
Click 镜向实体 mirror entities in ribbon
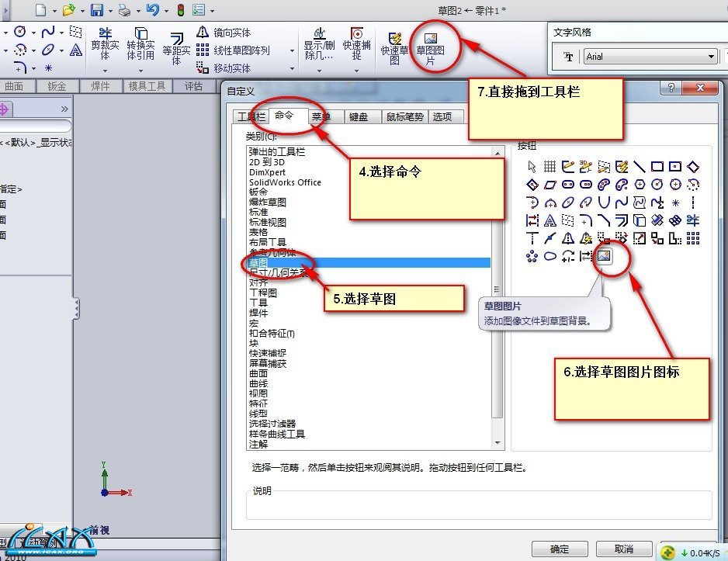(224, 33)
